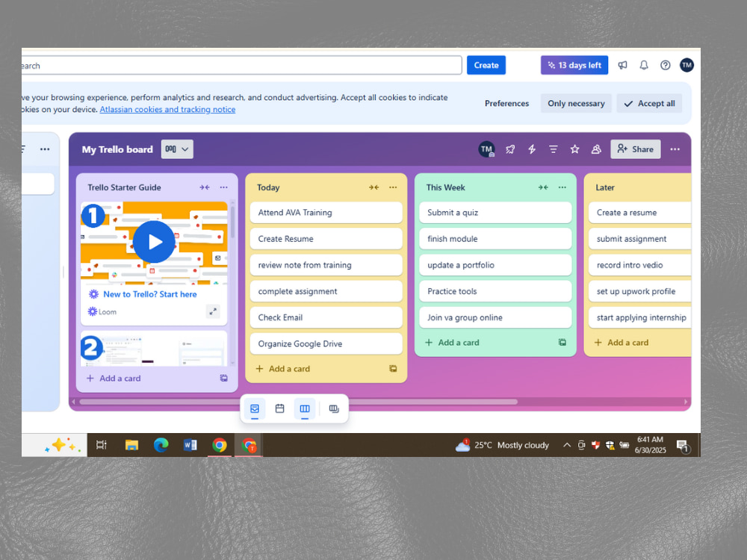
Task: Accept all cookies
Action: click(x=649, y=103)
